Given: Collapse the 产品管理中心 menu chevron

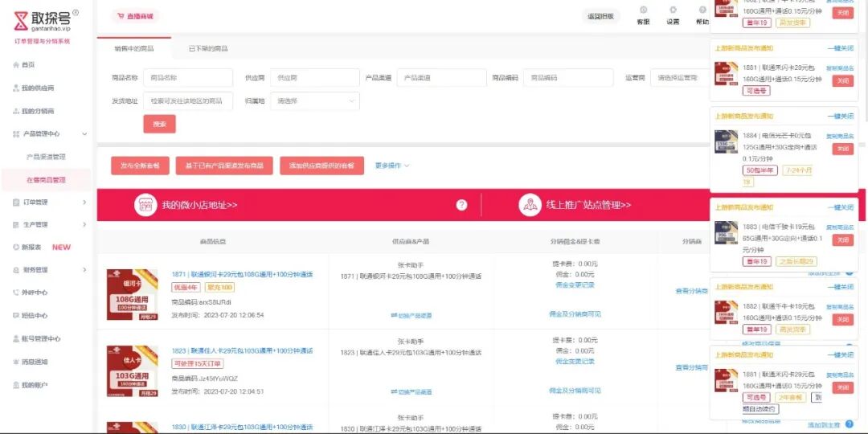Looking at the screenshot, I should tap(84, 134).
